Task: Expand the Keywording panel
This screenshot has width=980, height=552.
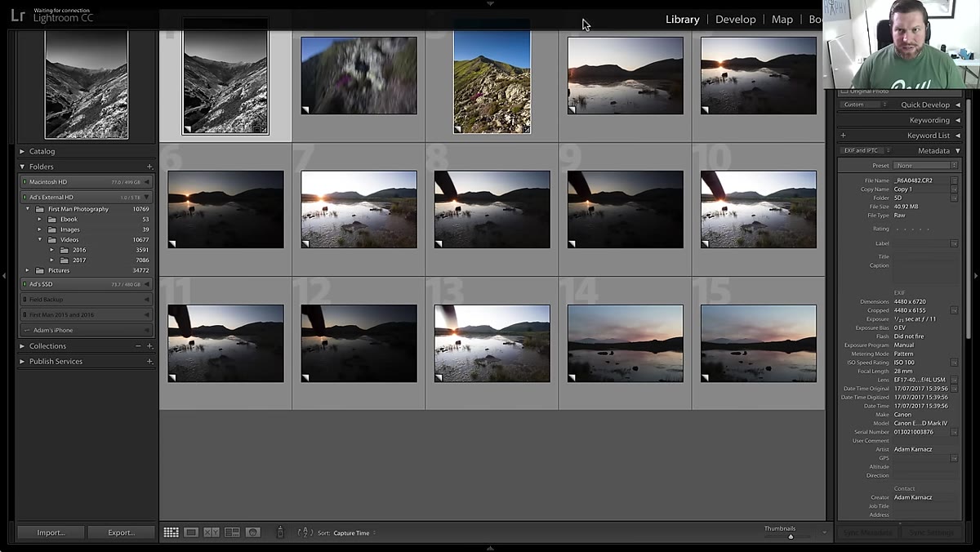Action: 958,120
